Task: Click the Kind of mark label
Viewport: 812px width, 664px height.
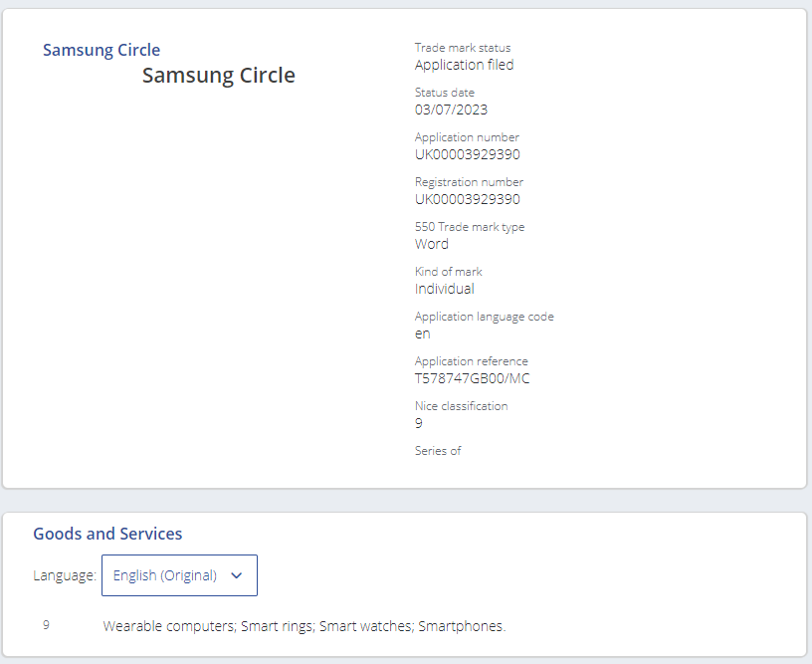Action: pyautogui.click(x=449, y=272)
